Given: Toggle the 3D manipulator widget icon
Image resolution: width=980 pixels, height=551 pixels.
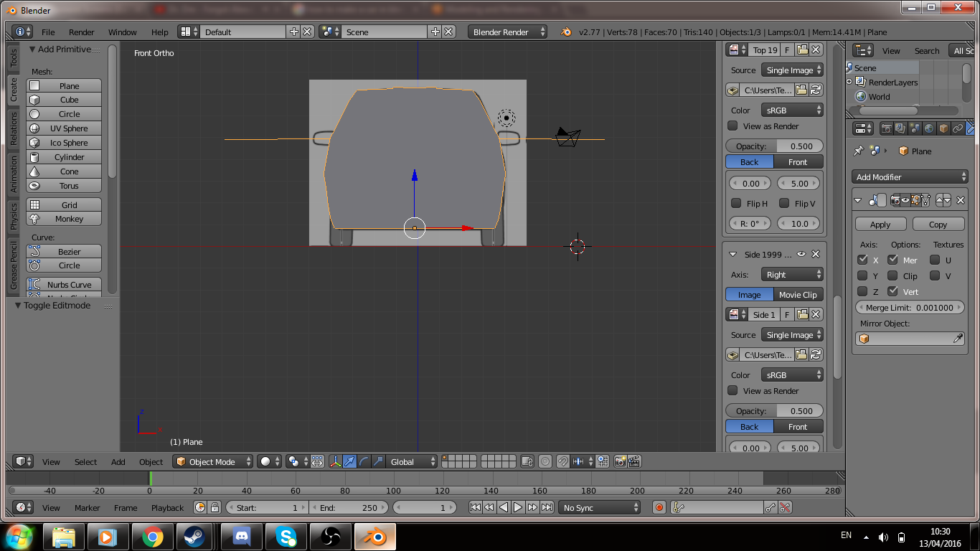Looking at the screenshot, I should click(x=335, y=462).
